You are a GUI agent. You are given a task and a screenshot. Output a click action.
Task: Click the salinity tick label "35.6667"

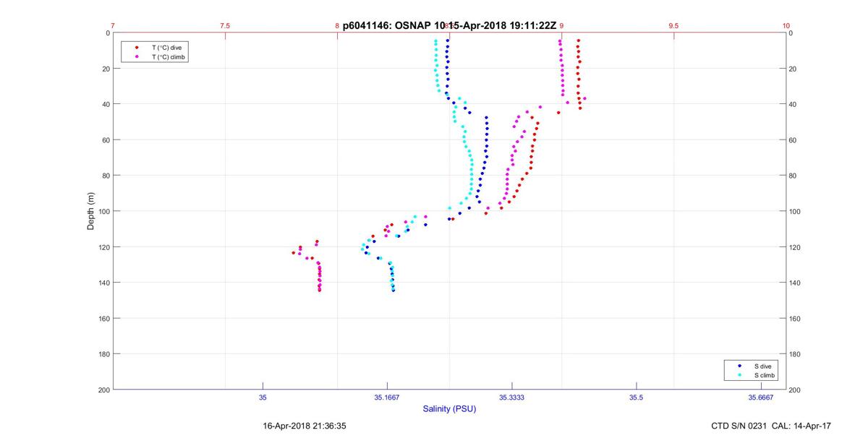coord(761,398)
